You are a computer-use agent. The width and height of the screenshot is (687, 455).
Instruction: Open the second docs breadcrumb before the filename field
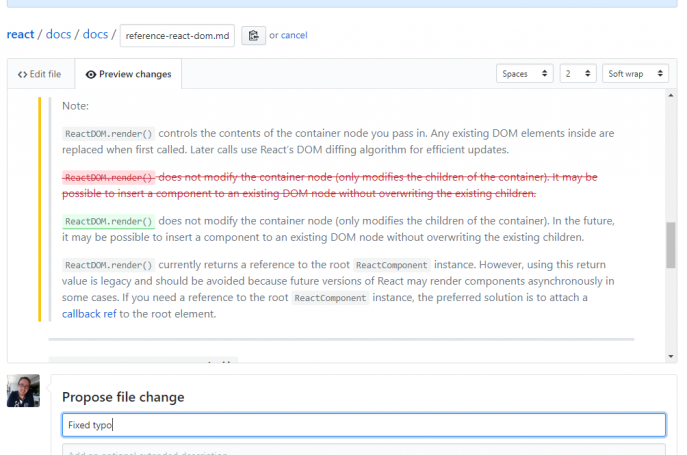coord(95,34)
